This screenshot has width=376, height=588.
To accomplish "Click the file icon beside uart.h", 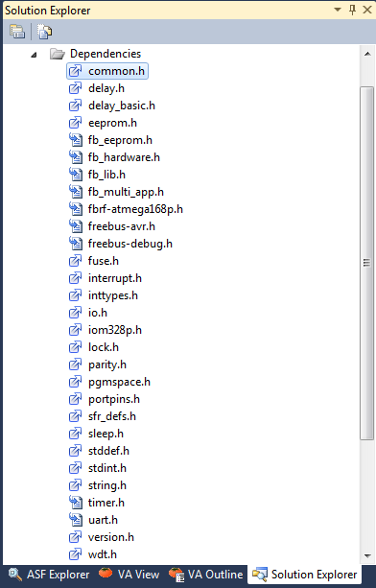I will pyautogui.click(x=76, y=519).
